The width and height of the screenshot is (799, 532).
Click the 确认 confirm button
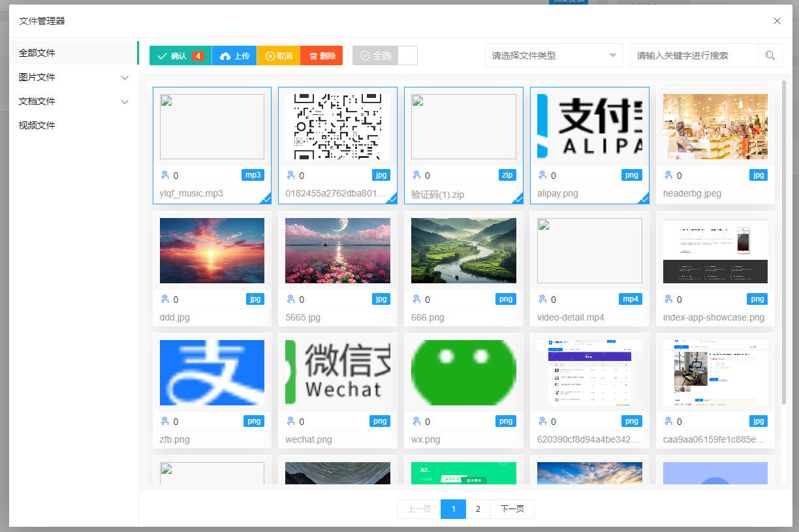coord(181,55)
